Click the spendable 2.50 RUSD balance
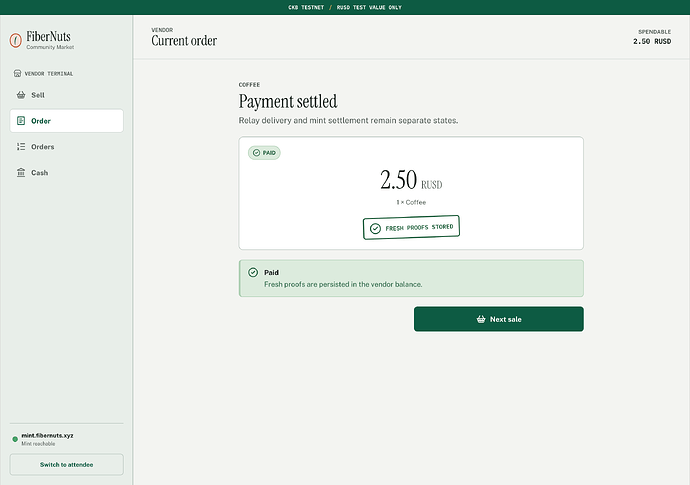Screen dimensions: 690x485 coord(652,41)
